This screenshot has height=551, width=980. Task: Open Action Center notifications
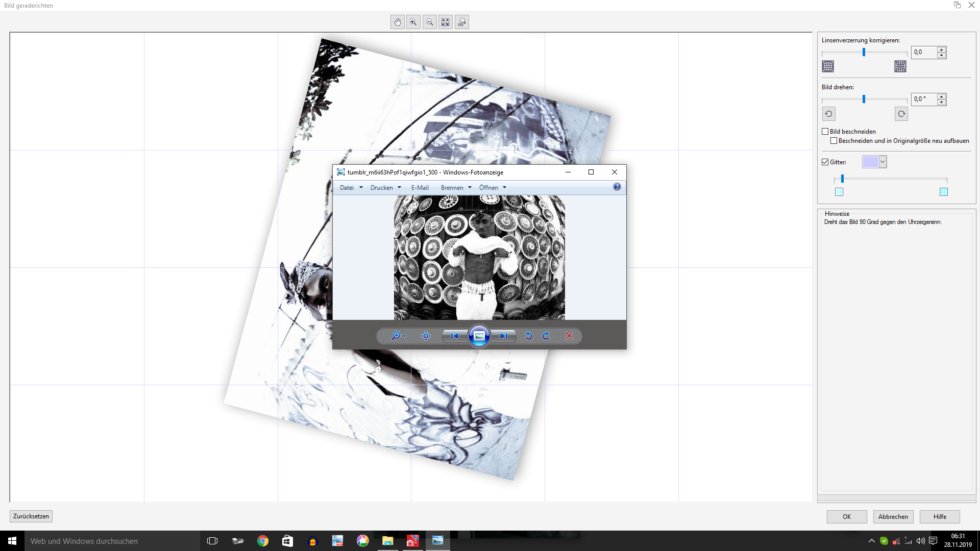click(933, 541)
